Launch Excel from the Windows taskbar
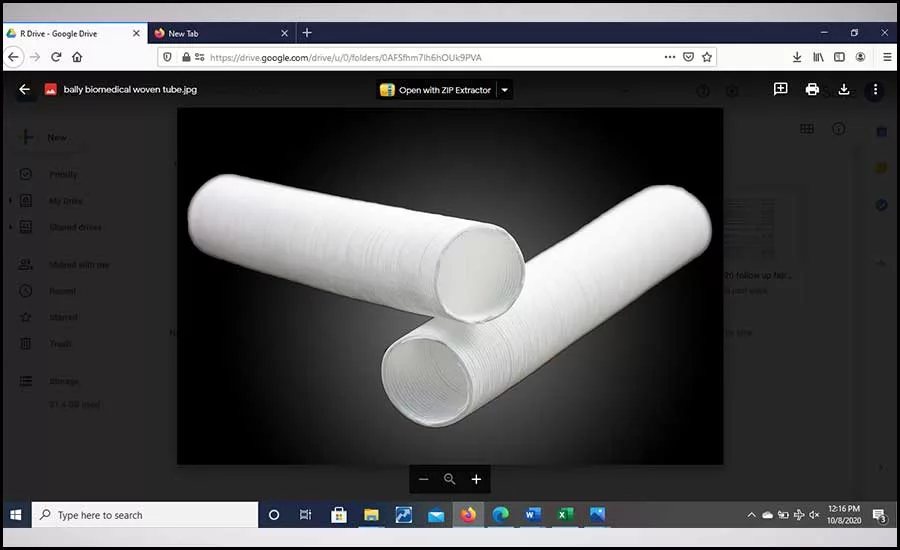Viewport: 900px width, 550px height. tap(565, 515)
